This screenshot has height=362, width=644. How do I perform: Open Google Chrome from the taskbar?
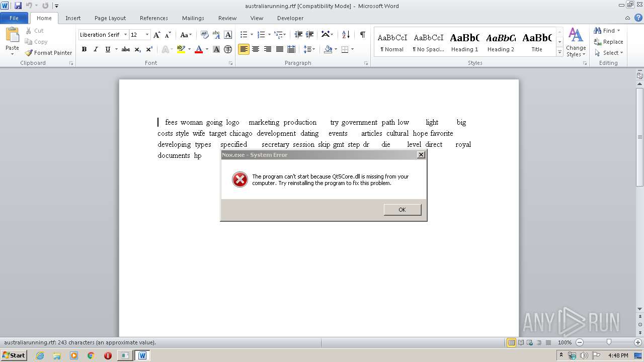91,355
